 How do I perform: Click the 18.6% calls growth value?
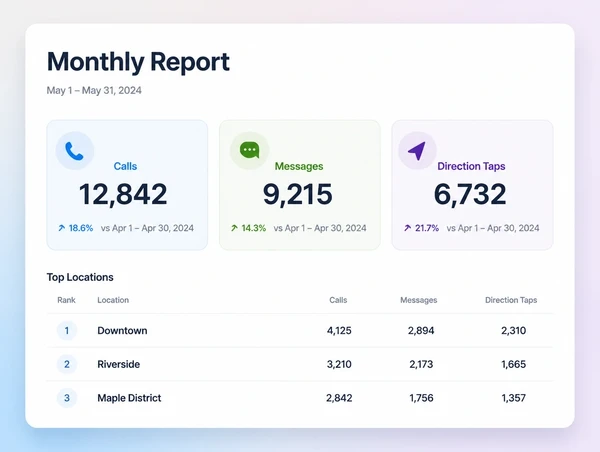click(x=81, y=228)
